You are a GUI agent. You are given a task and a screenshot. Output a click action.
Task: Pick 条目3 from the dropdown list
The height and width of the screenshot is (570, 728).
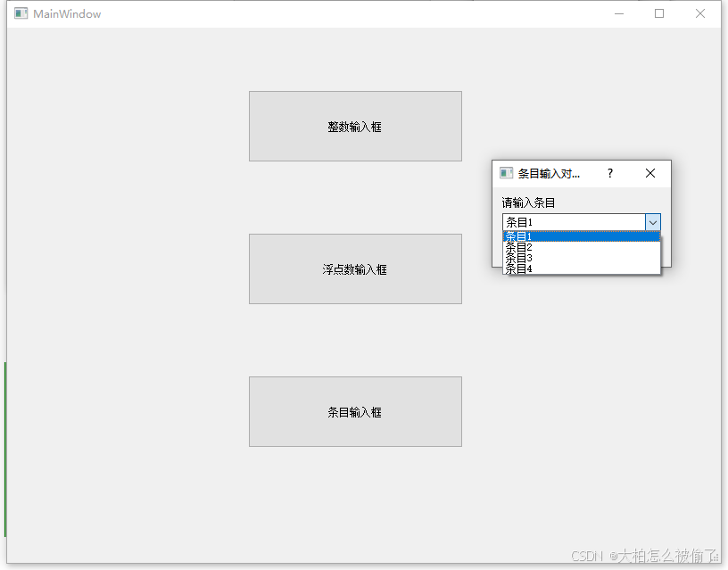(x=582, y=258)
